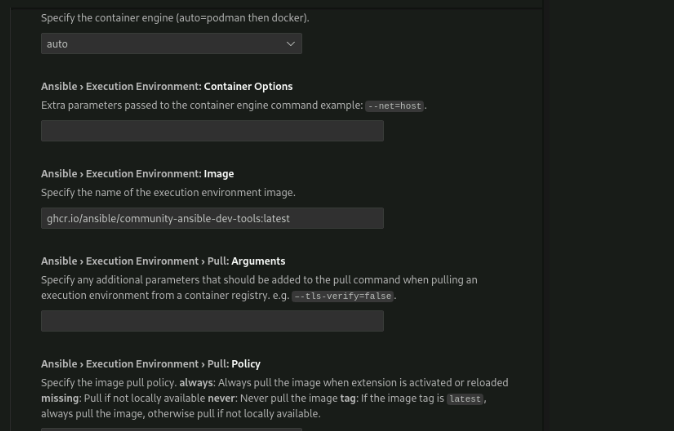Click the bold 'never' word in Policy description

(x=221, y=398)
